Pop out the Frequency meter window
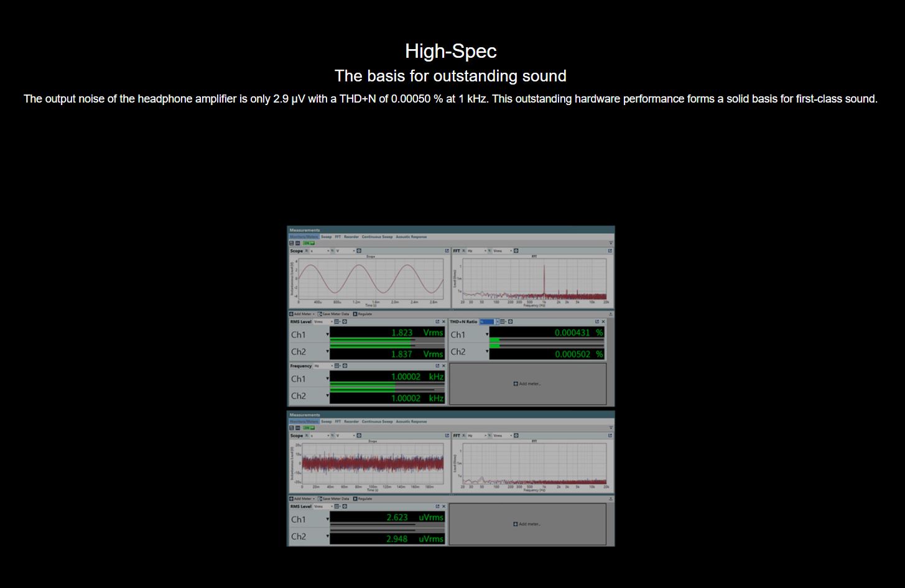 [x=437, y=366]
